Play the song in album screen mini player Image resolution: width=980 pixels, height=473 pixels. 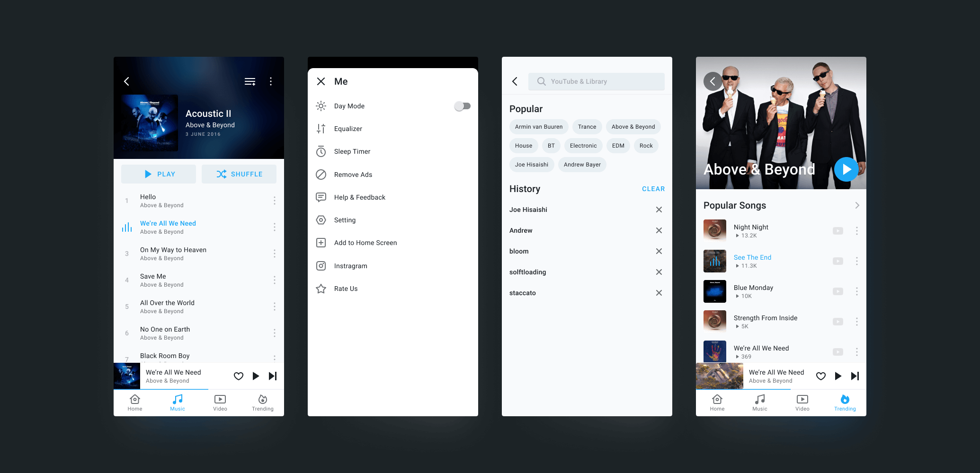tap(256, 376)
